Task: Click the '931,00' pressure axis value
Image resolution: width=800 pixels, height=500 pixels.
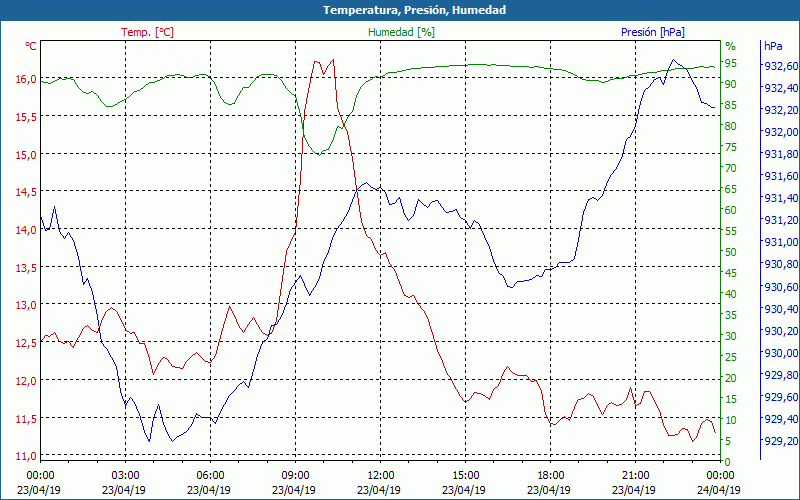Action: [x=781, y=242]
